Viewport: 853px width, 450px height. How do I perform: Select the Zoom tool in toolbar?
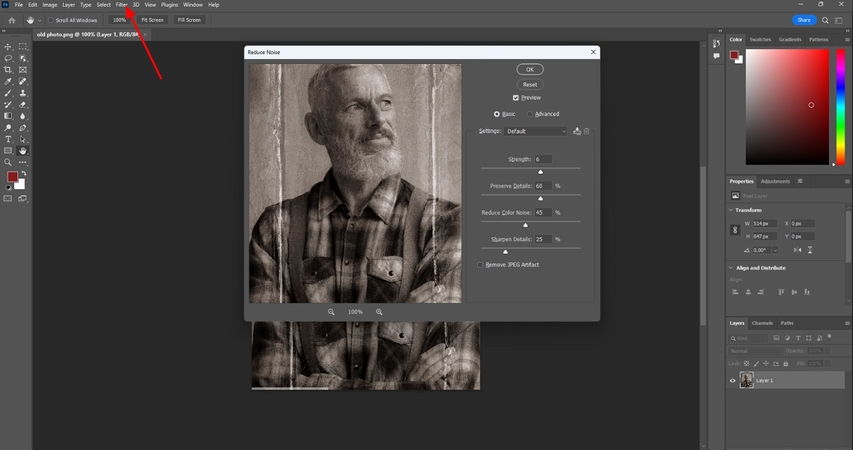point(8,162)
